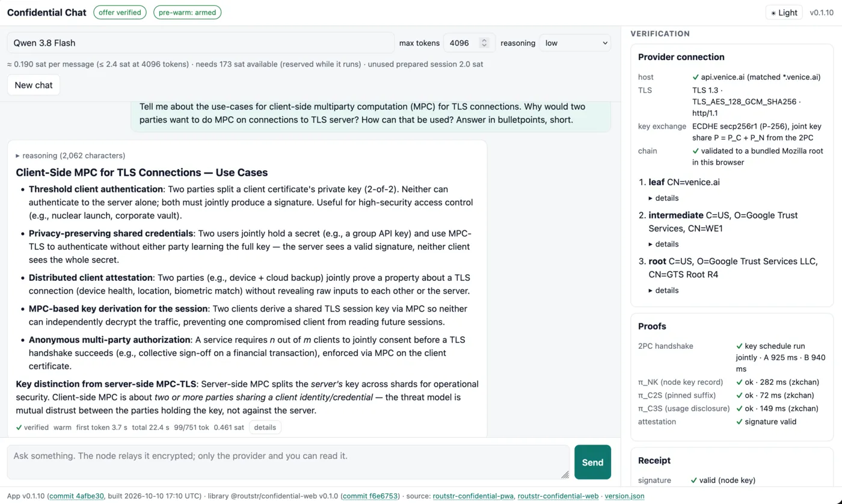Viewport: 842px width, 504px height.
Task: Open the version.json link
Action: coord(624,496)
